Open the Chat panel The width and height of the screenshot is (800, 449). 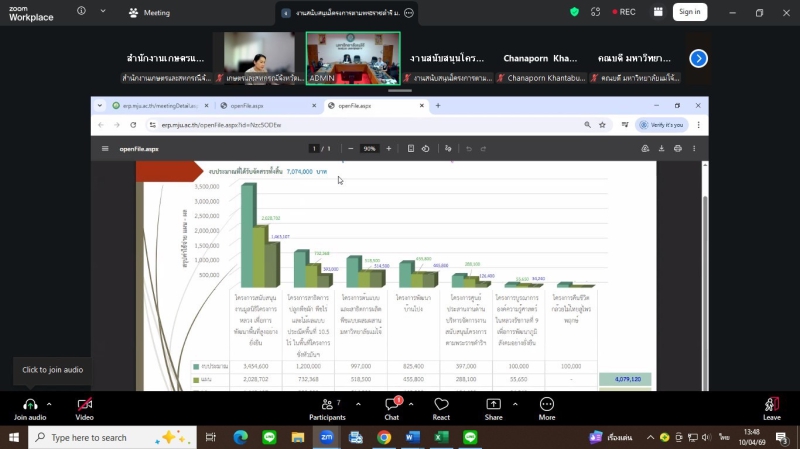392,404
